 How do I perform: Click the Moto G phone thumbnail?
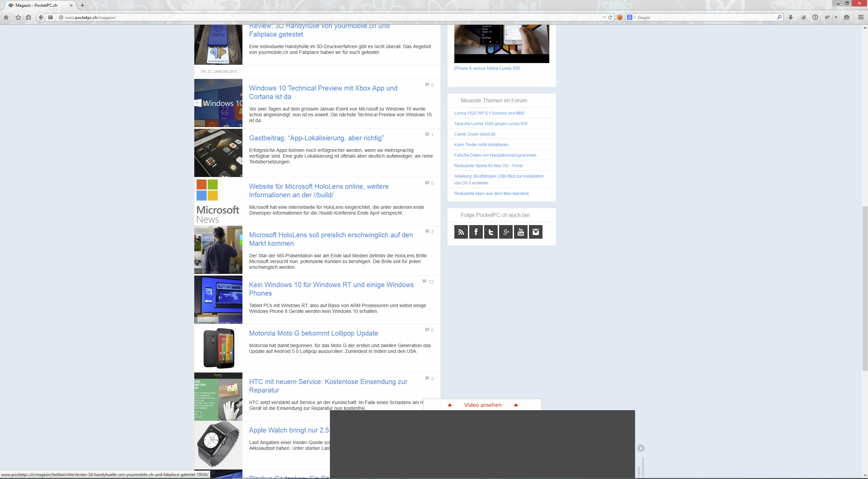pos(218,348)
